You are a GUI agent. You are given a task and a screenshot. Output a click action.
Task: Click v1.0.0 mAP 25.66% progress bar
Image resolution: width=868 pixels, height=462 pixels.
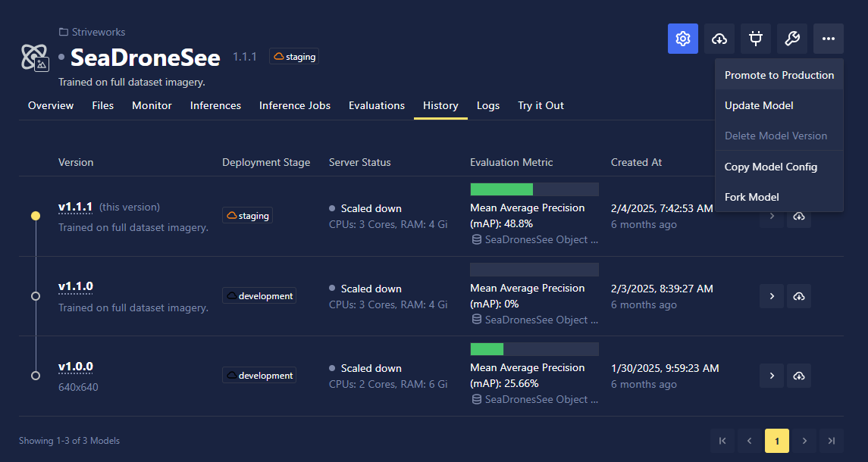coord(534,349)
